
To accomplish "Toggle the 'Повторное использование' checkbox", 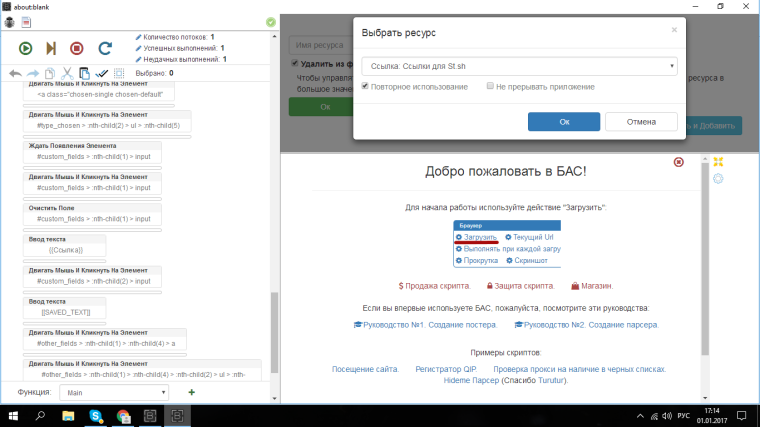I will 366,87.
